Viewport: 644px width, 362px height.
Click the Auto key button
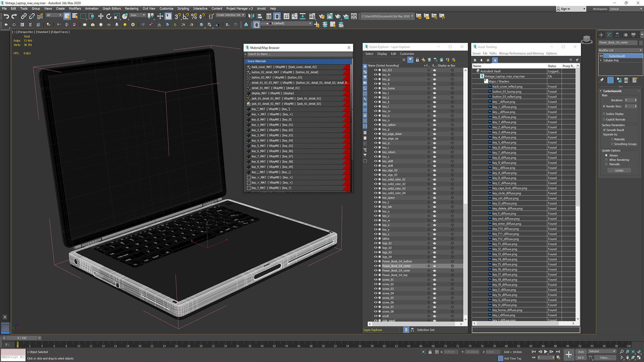(x=581, y=352)
